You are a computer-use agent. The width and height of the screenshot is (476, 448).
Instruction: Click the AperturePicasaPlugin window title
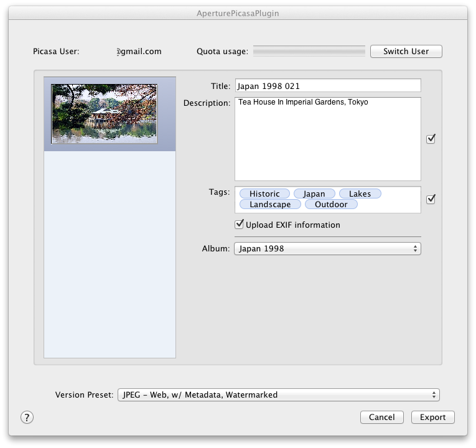[x=238, y=13]
